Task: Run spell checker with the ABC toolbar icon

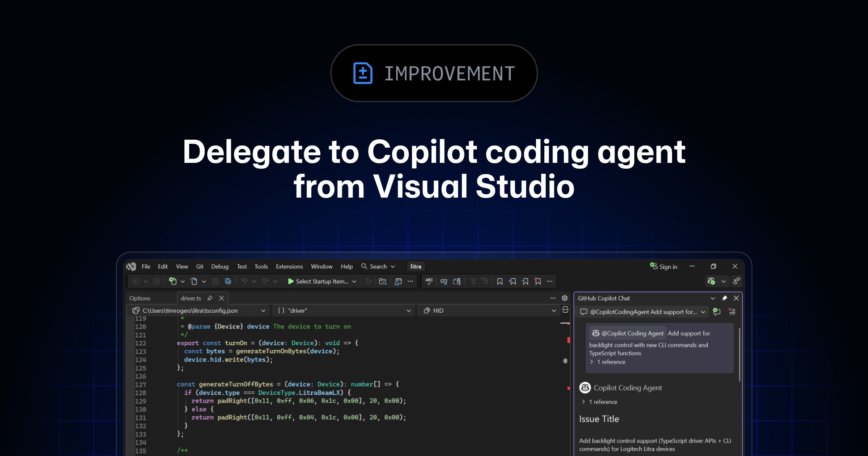Action: pyautogui.click(x=429, y=281)
